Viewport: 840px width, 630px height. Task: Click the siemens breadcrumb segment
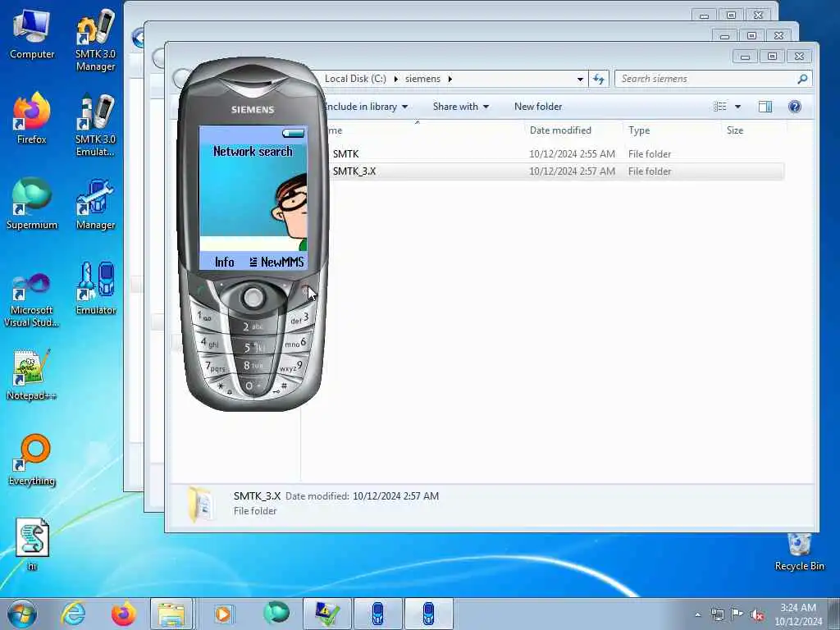tap(422, 79)
